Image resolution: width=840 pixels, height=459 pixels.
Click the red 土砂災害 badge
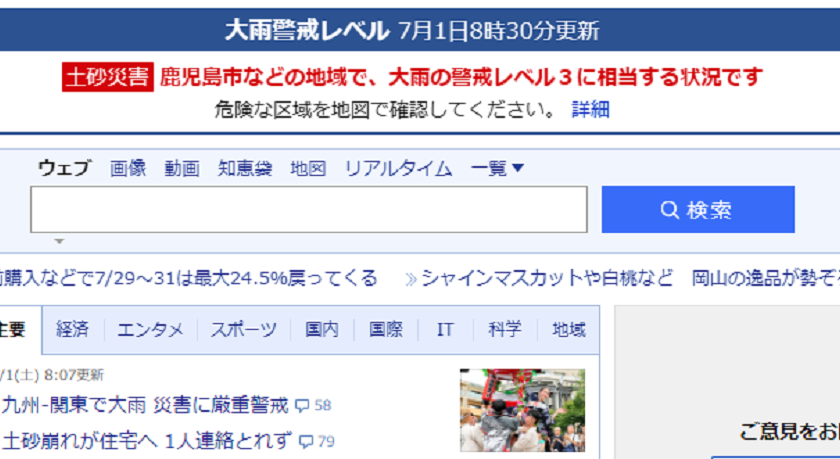pyautogui.click(x=108, y=77)
